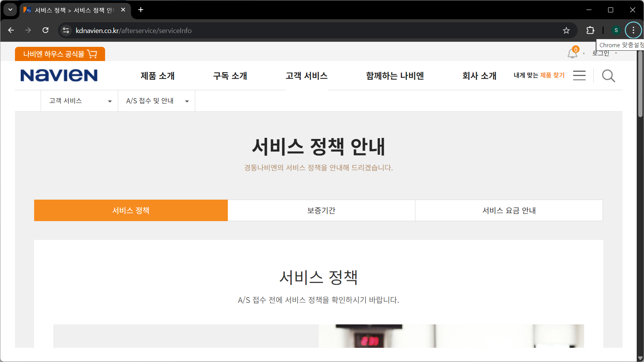This screenshot has width=644, height=362.
Task: Bookmark page with the star icon
Action: (566, 30)
